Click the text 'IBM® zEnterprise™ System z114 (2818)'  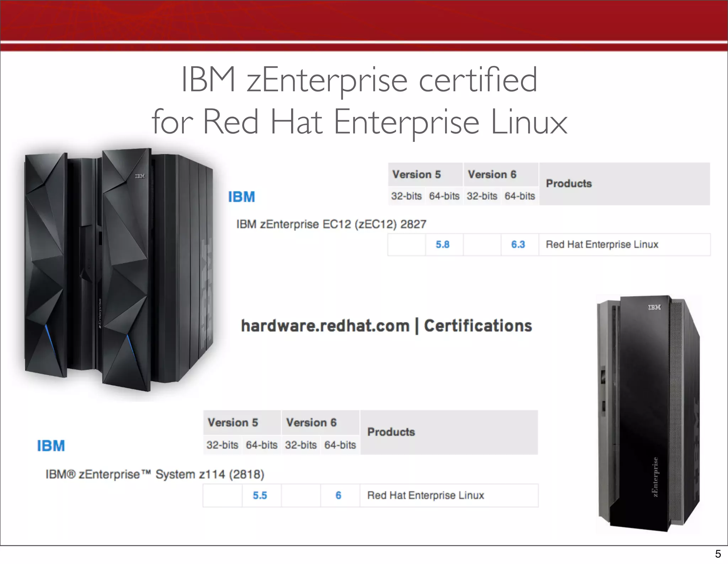tap(155, 474)
